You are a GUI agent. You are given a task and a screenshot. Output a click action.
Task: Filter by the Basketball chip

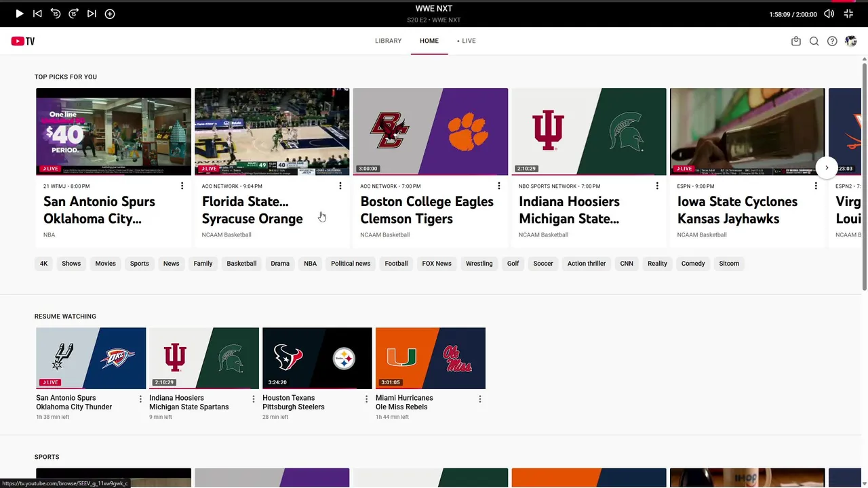[x=241, y=264]
